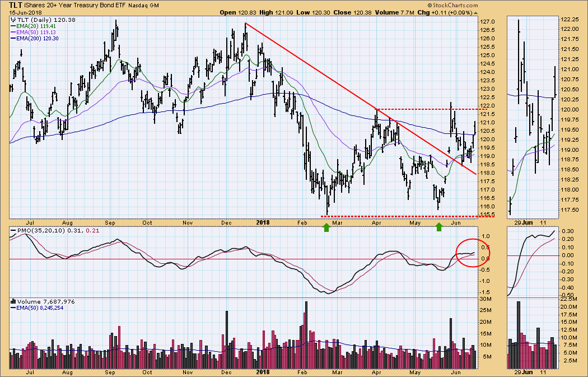
Task: Click the green up-triangle beside the Chg value
Action: 476,13
